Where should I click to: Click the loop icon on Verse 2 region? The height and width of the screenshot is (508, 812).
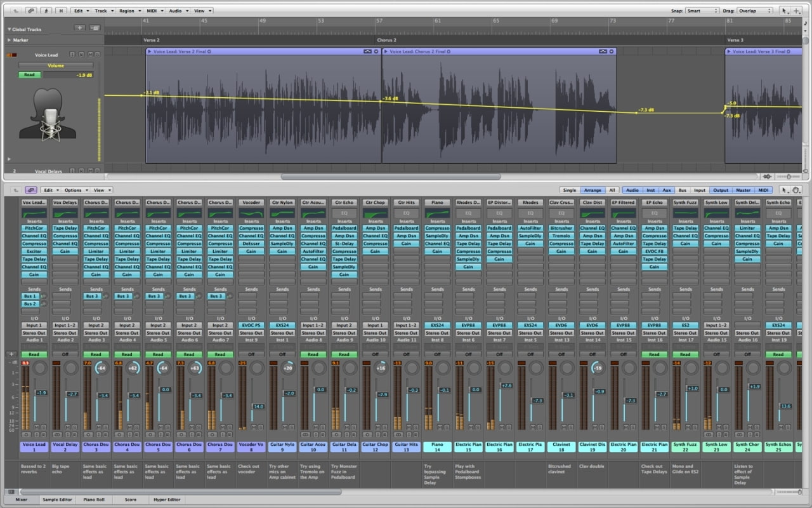click(368, 51)
